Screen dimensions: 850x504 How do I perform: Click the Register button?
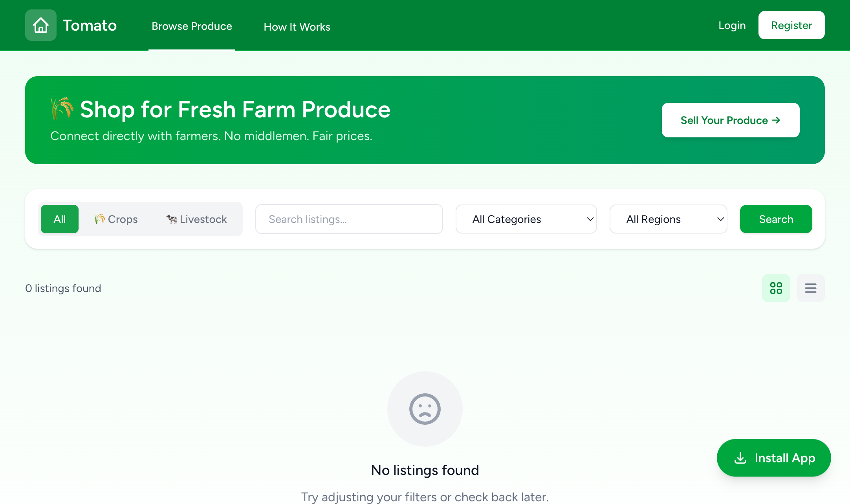tap(791, 25)
